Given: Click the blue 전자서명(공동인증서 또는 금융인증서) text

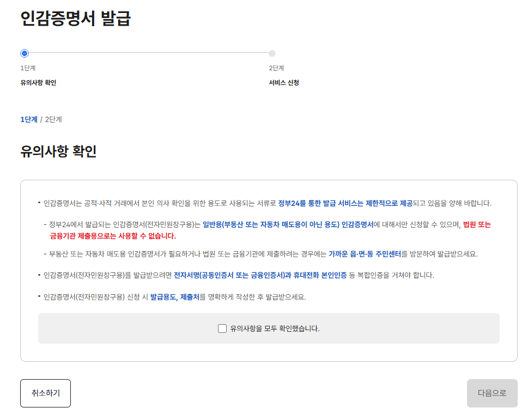Looking at the screenshot, I should coord(229,275).
